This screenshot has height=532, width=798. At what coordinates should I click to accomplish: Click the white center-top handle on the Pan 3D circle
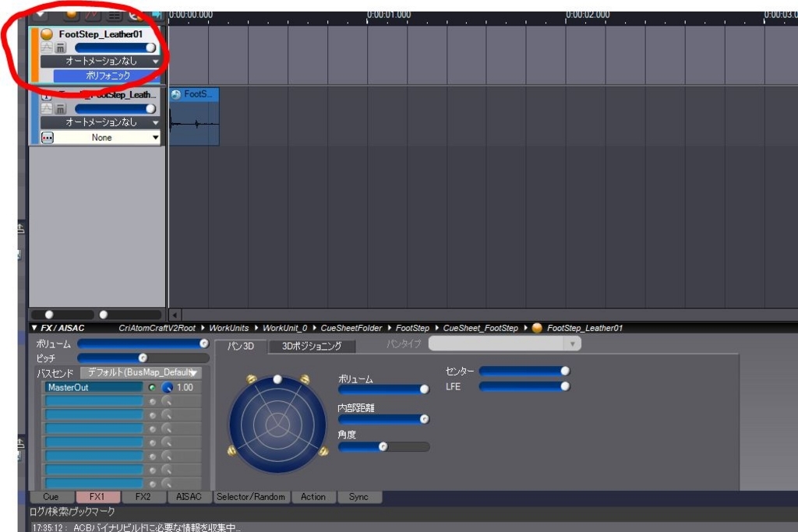pyautogui.click(x=277, y=379)
